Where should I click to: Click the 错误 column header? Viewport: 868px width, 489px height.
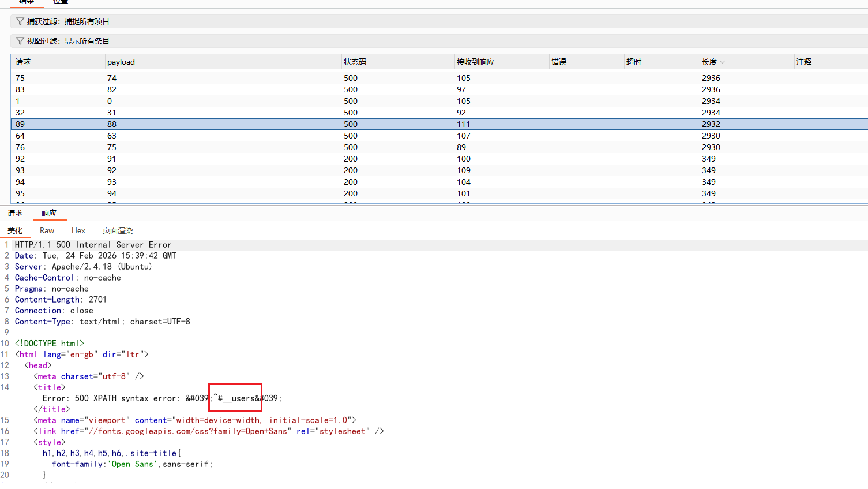pyautogui.click(x=559, y=62)
